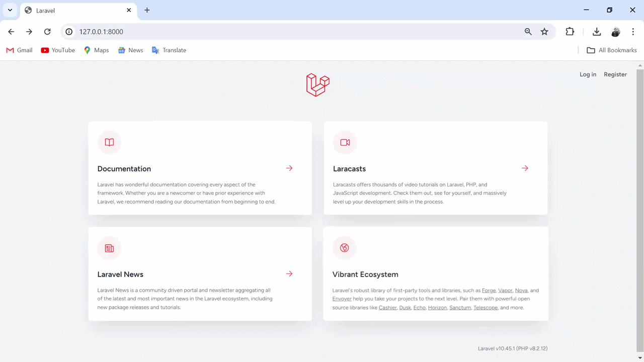Click the Log in link

pos(588,74)
